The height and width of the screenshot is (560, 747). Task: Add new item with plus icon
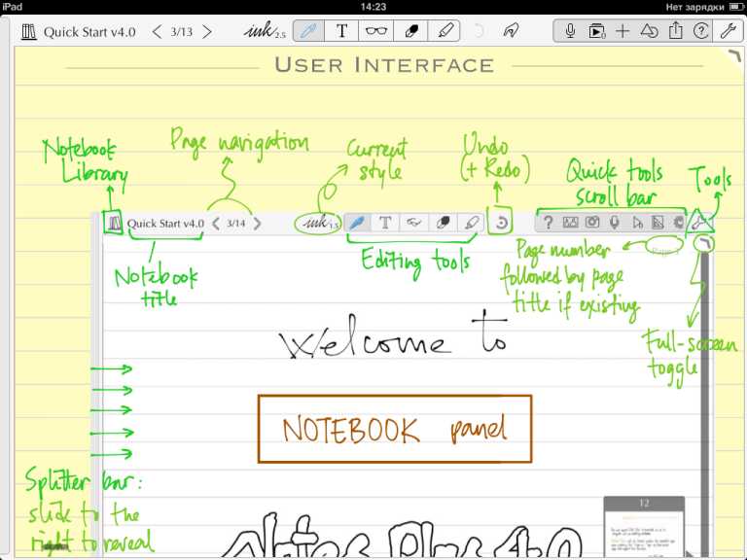(622, 31)
